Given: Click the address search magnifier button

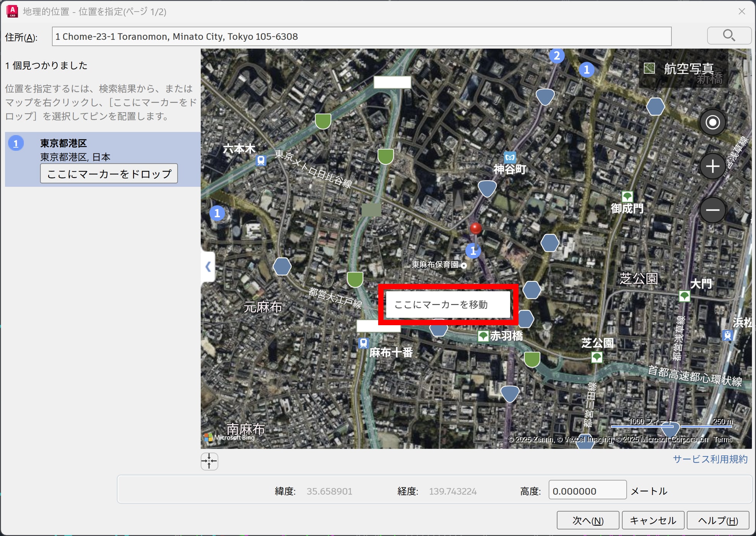Looking at the screenshot, I should point(729,36).
